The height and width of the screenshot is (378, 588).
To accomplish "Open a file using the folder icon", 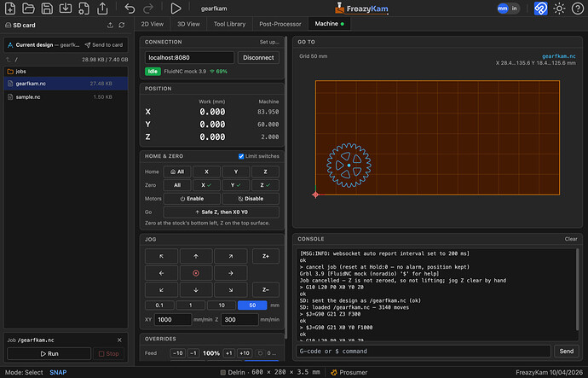I will (x=28, y=9).
